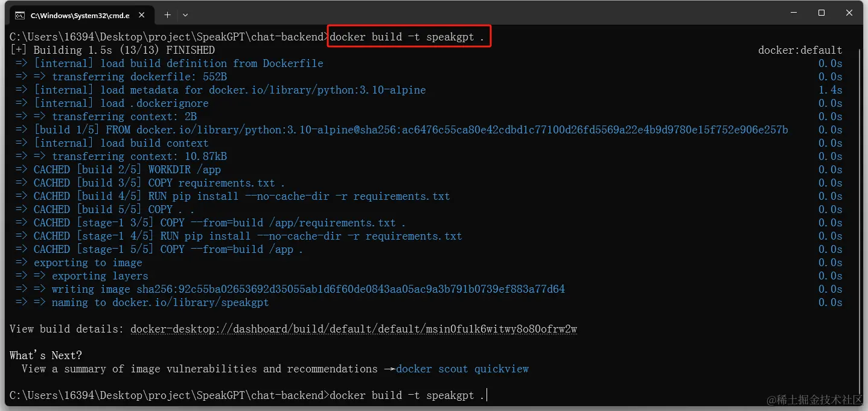Open a new tab with plus icon
The height and width of the screenshot is (411, 868).
click(x=167, y=14)
